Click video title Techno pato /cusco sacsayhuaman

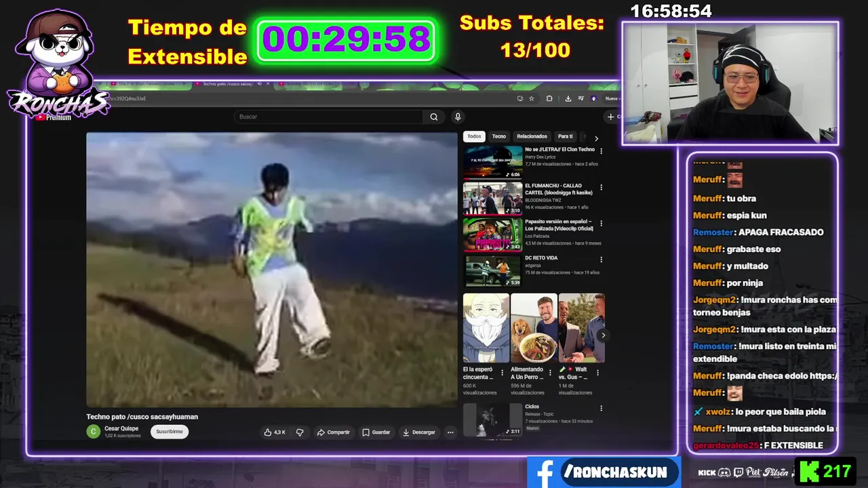point(142,417)
